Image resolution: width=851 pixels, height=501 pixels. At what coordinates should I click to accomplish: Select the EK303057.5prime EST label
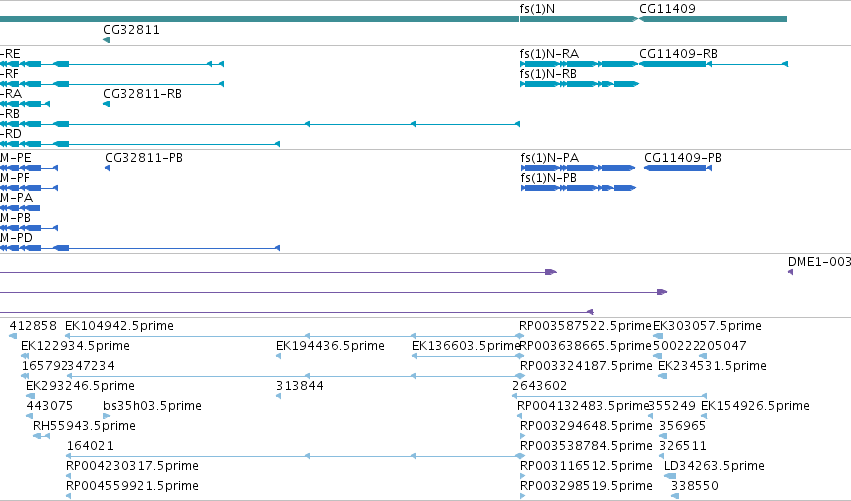[707, 326]
